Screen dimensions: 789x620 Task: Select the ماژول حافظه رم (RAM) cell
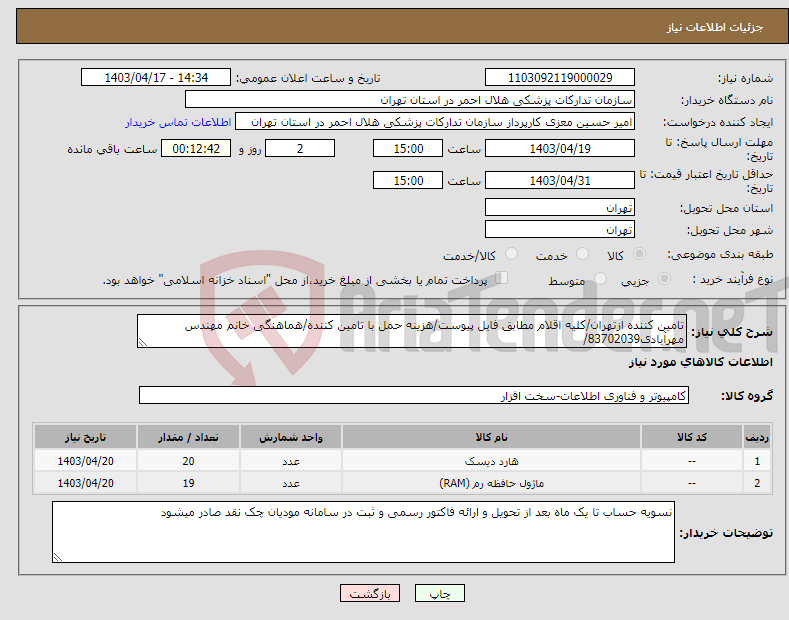coord(491,483)
